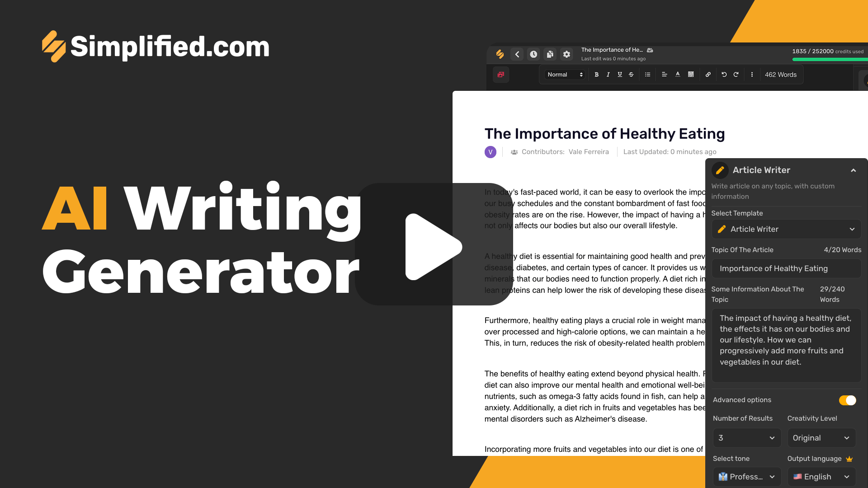Click the redo arrow icon
Screen dimensions: 868x488
coord(736,75)
